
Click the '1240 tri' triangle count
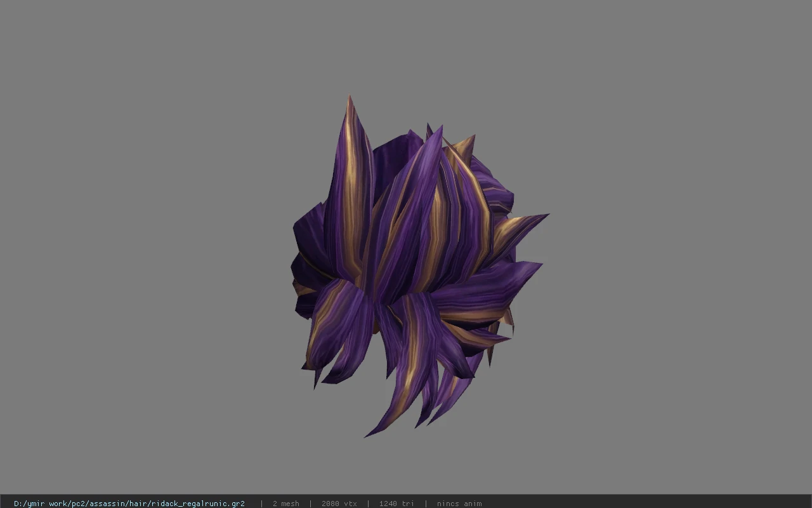click(396, 504)
